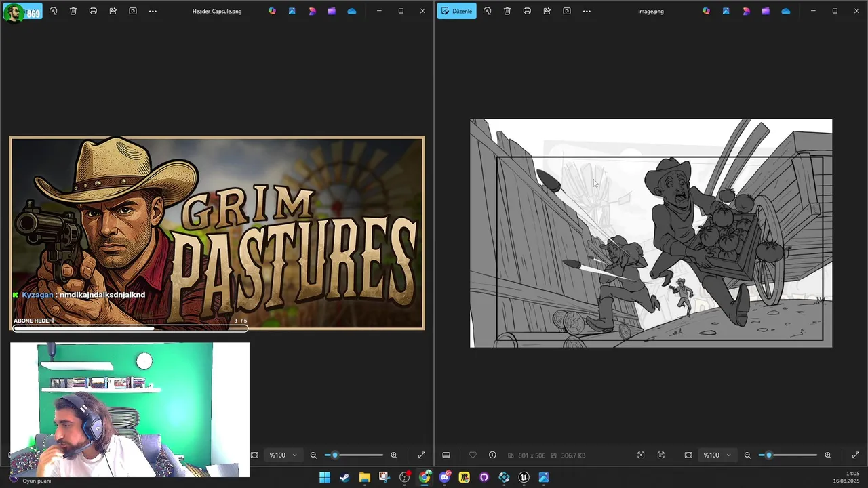
Task: Rotate image in image.png window
Action: tap(487, 11)
